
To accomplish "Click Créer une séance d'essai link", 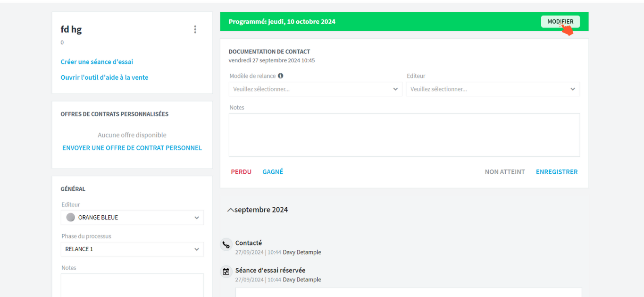I will [x=97, y=62].
